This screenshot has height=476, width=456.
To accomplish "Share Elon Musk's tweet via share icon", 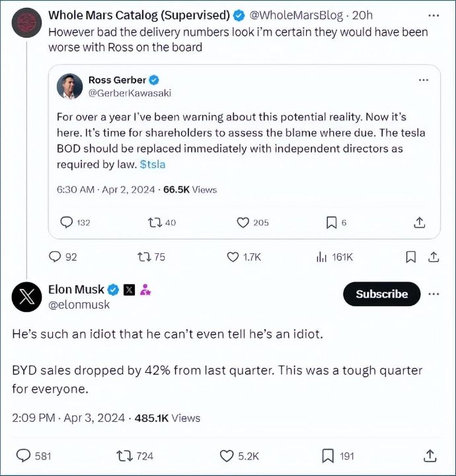I will [430, 456].
